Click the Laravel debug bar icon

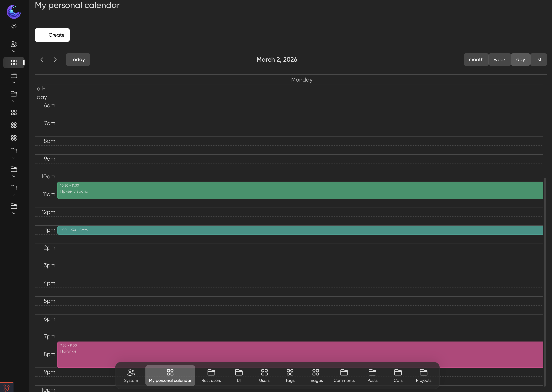point(7,387)
